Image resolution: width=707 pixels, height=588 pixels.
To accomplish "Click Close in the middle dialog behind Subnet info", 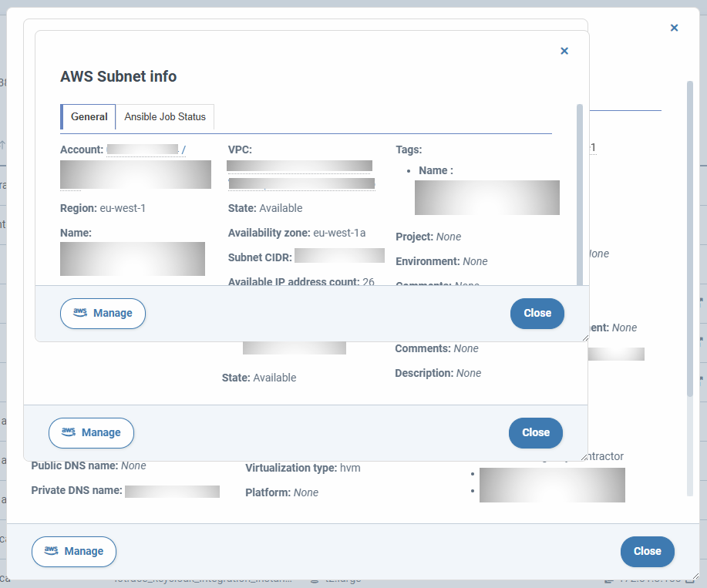I will [x=536, y=432].
